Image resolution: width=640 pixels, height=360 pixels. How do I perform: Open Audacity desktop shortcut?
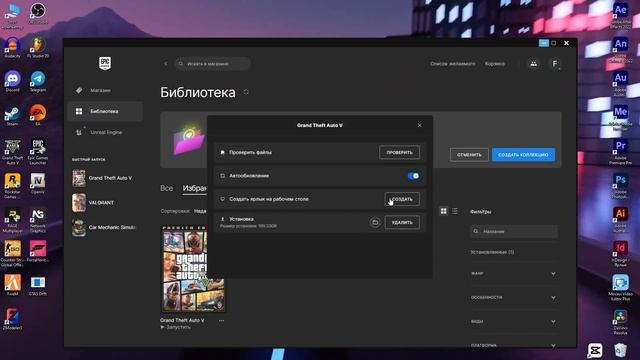[12, 47]
